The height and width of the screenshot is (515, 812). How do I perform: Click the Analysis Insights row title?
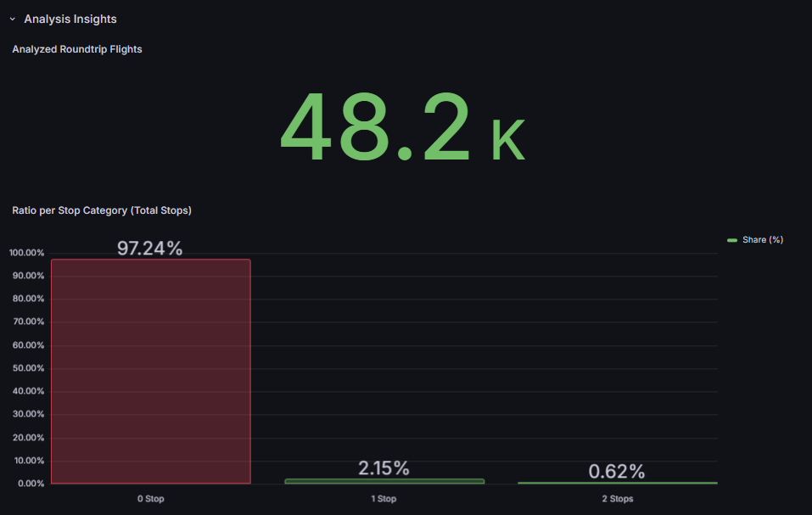70,19
